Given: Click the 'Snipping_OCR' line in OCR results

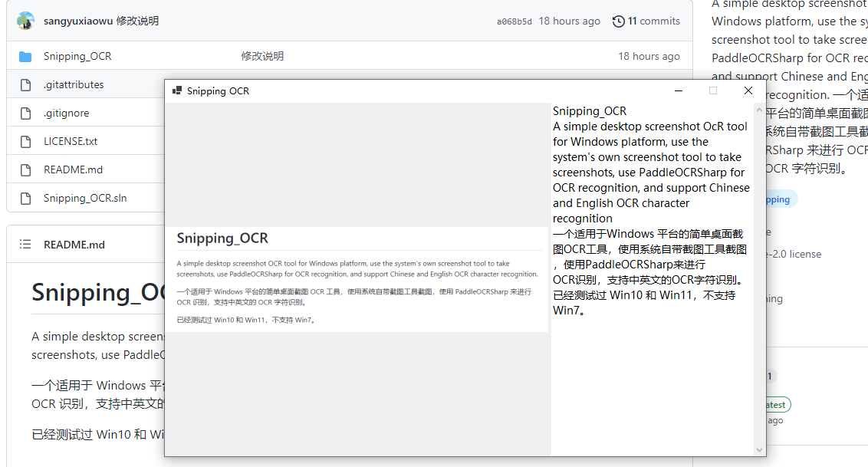Looking at the screenshot, I should 590,111.
